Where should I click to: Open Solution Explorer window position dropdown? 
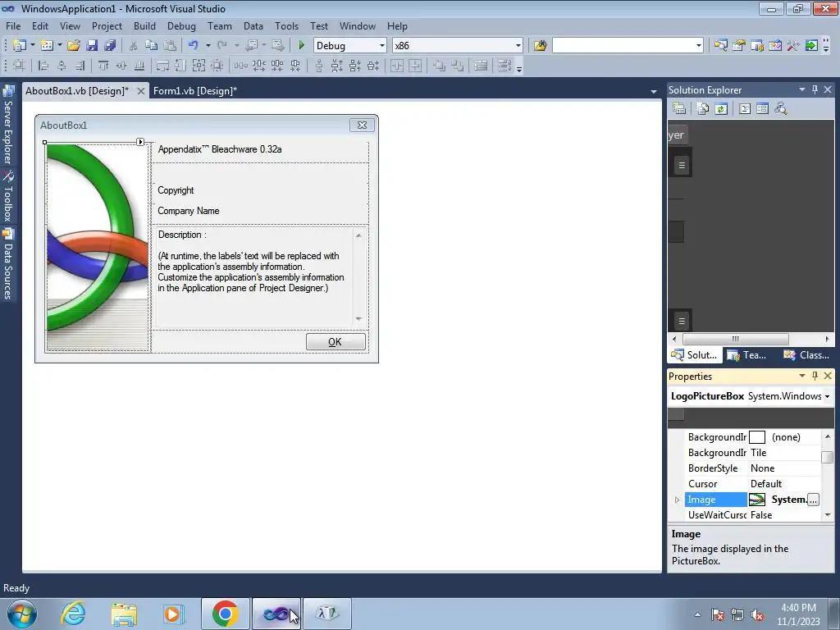(x=802, y=89)
